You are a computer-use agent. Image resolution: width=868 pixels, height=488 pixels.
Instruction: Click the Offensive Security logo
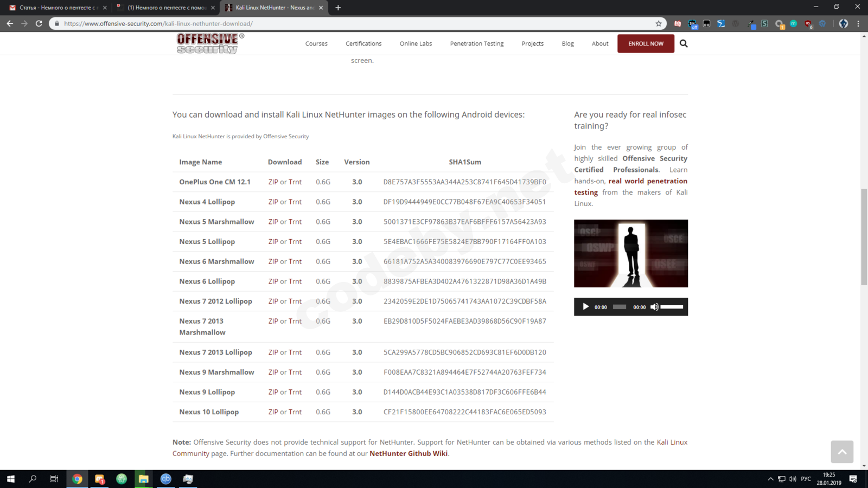click(x=210, y=43)
